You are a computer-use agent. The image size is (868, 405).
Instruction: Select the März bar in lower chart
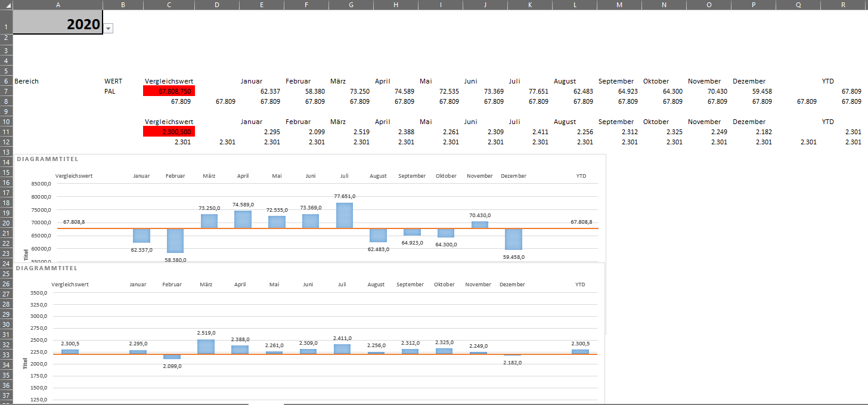(206, 347)
